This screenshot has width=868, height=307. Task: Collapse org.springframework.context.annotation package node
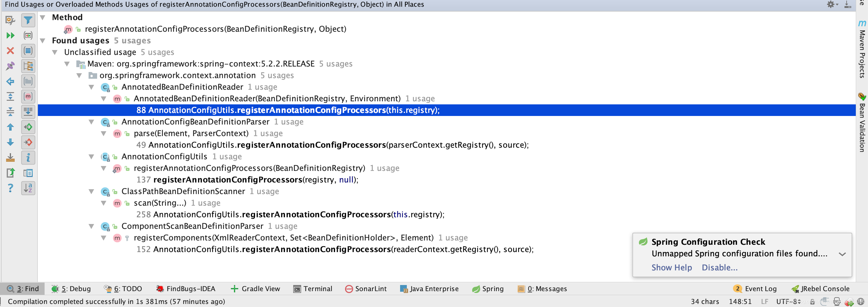(79, 75)
